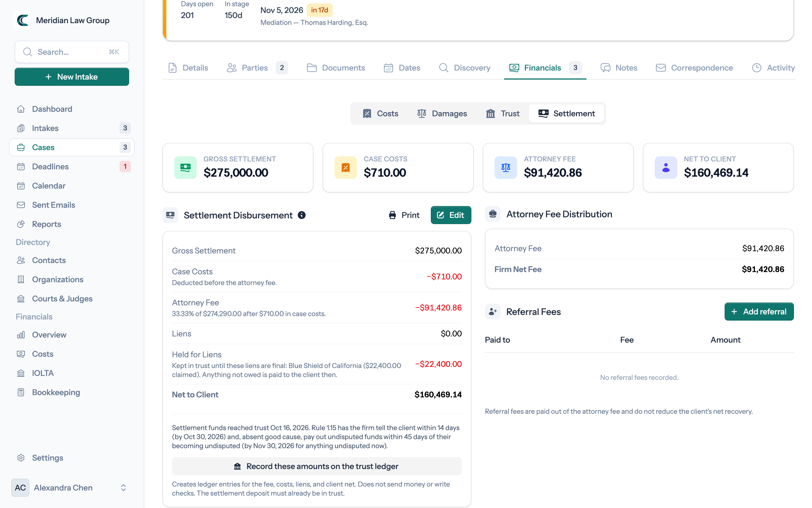This screenshot has width=812, height=508.
Task: Click the info icon beside Settlement Disbursement
Action: coord(302,215)
